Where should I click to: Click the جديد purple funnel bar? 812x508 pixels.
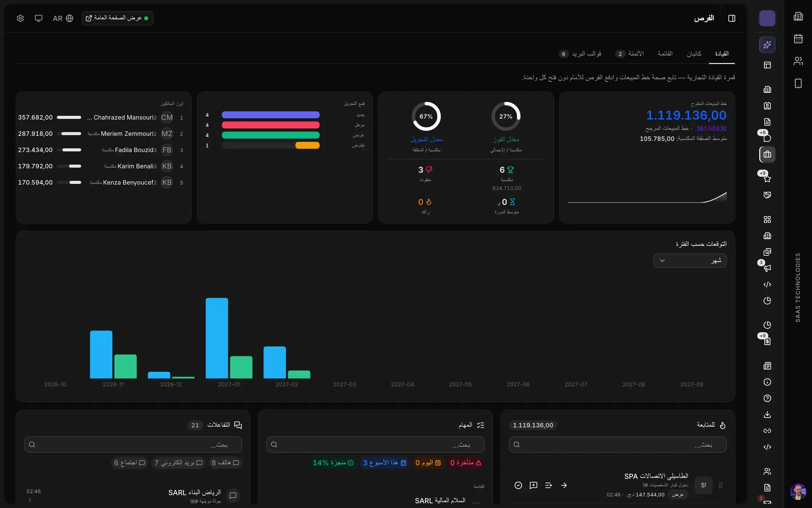coord(271,115)
